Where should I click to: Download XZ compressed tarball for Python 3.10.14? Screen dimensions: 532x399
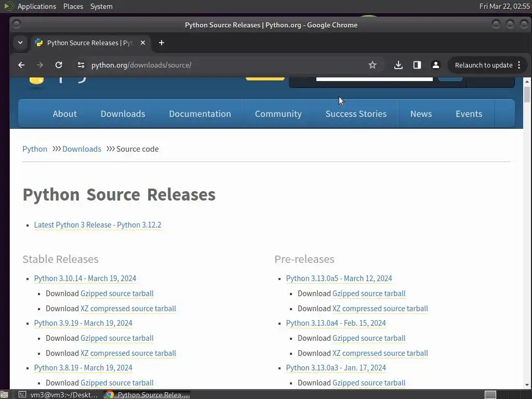pyautogui.click(x=128, y=309)
